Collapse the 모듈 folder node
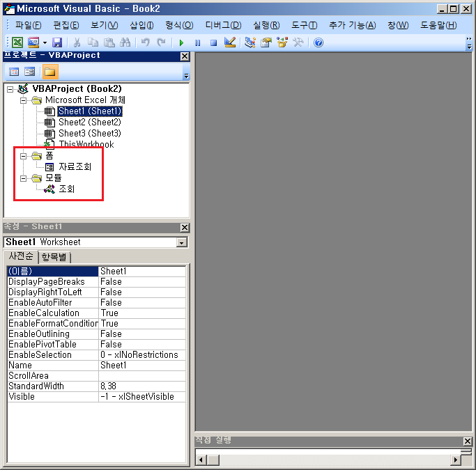This screenshot has height=470, width=476. coord(24,178)
